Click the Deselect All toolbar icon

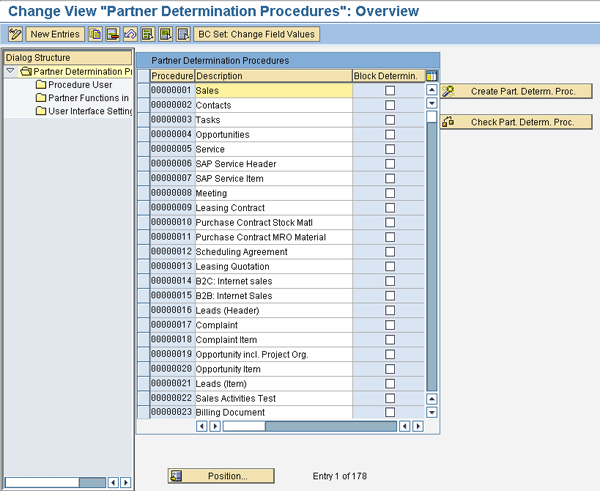182,34
